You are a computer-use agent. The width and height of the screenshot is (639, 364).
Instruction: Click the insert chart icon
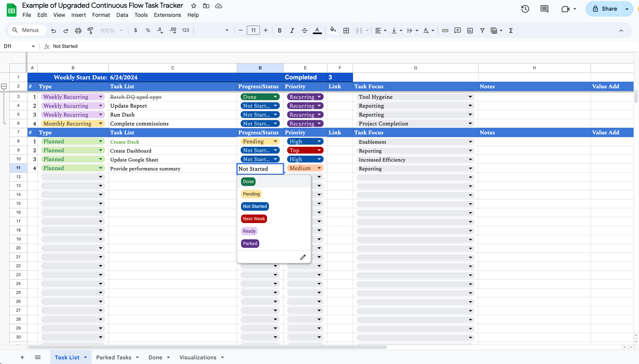point(470,31)
